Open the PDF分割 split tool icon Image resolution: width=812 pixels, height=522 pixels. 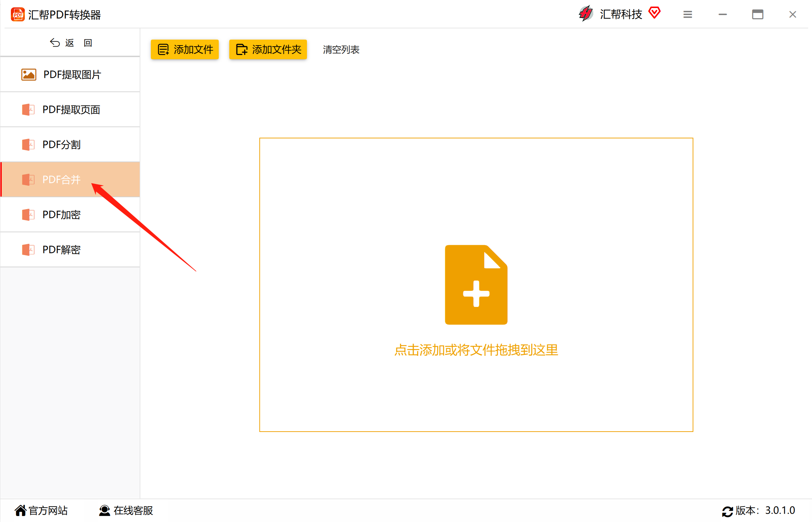(x=28, y=144)
